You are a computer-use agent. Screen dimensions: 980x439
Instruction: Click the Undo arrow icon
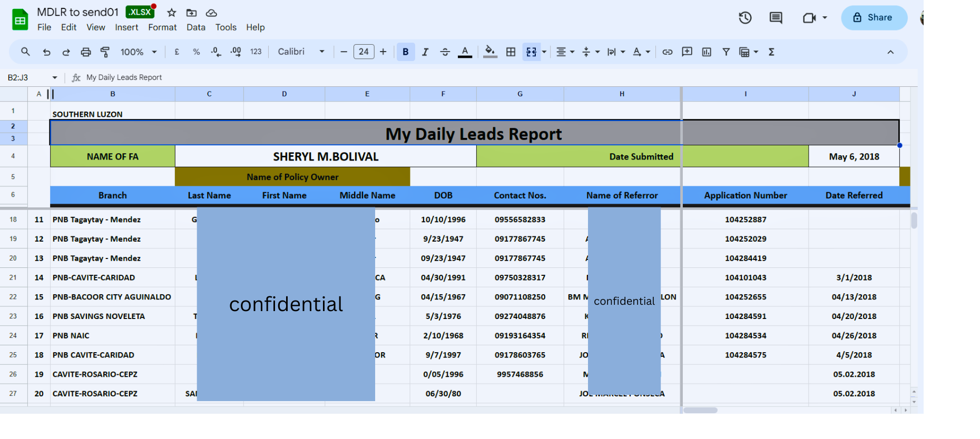coord(46,52)
